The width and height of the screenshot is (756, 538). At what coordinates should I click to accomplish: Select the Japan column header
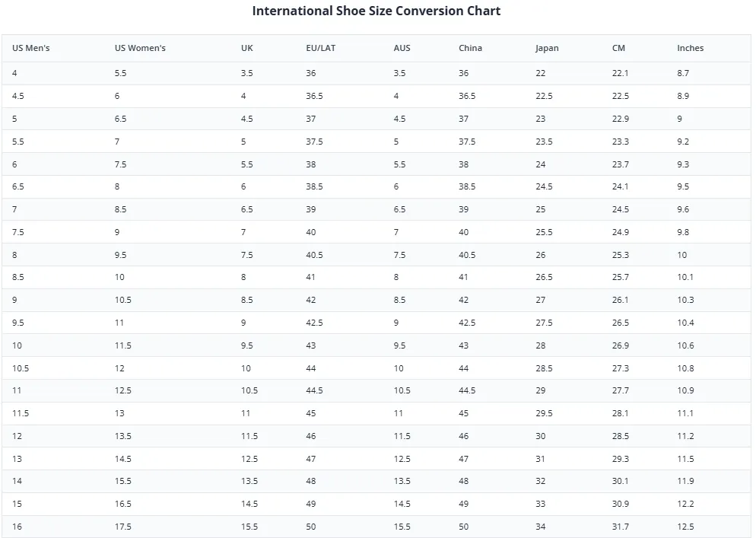pos(547,48)
